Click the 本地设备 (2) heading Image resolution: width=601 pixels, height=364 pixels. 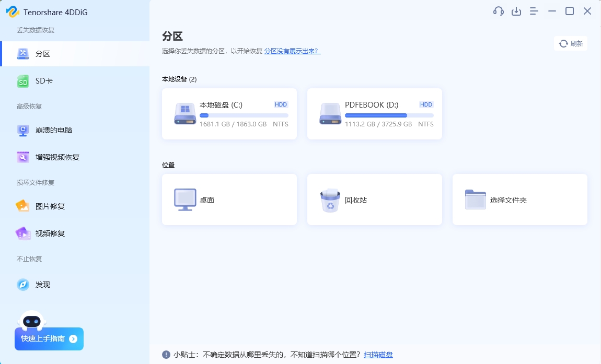click(x=179, y=79)
